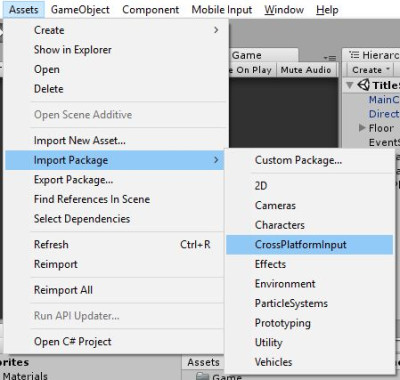Select Reimport All menu entry
Screen dimensions: 400x380
point(63,290)
